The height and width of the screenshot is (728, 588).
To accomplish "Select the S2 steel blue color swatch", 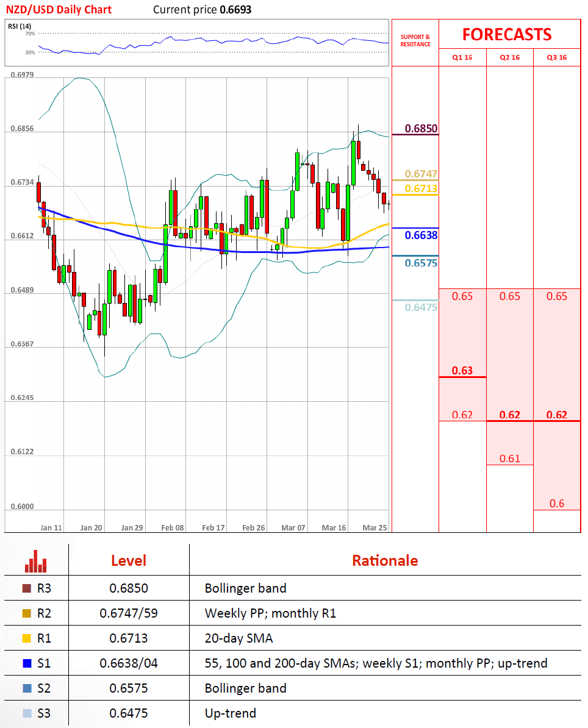I will click(27, 688).
